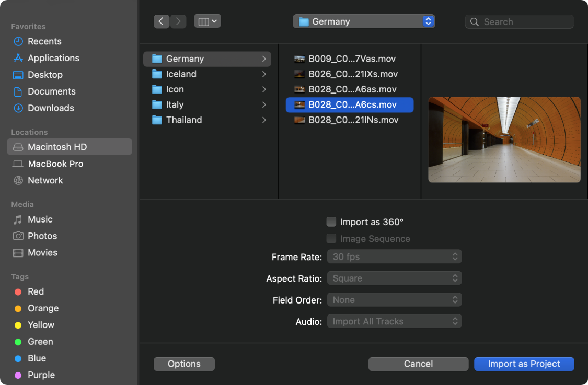Screen dimensions: 588x385
Task: Enable the Import as 360° checkbox
Action: click(x=331, y=222)
